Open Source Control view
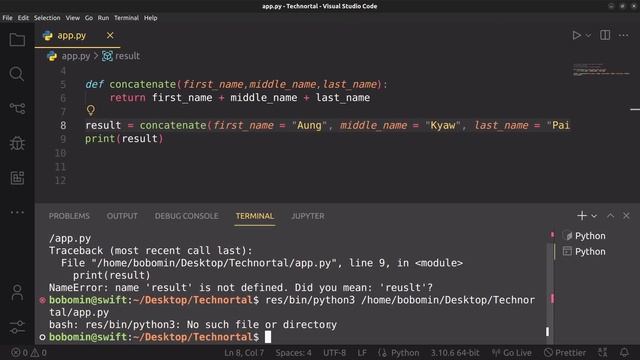The image size is (640, 360). [17, 108]
